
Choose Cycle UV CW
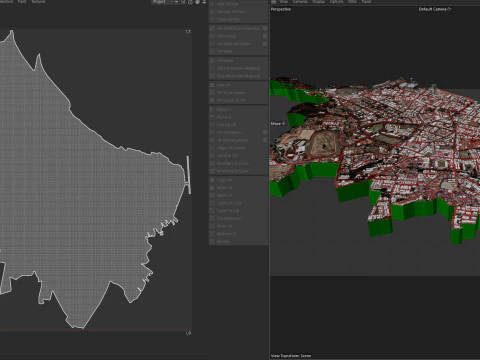[238, 211]
